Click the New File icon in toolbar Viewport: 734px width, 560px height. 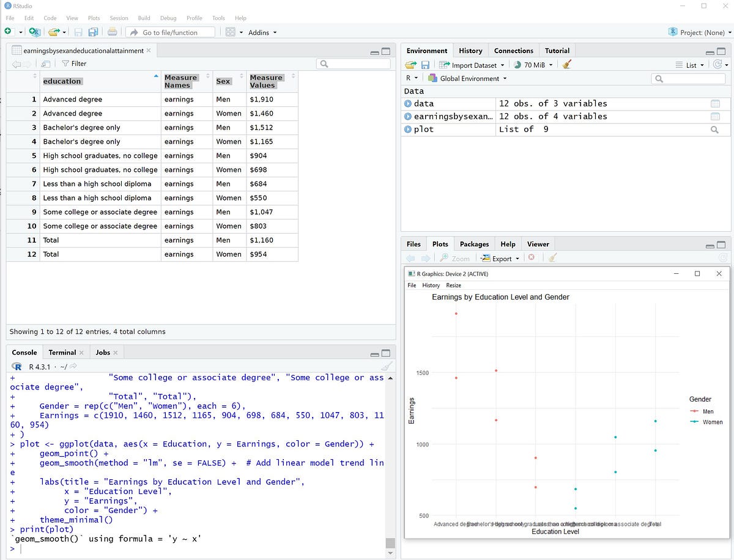9,32
